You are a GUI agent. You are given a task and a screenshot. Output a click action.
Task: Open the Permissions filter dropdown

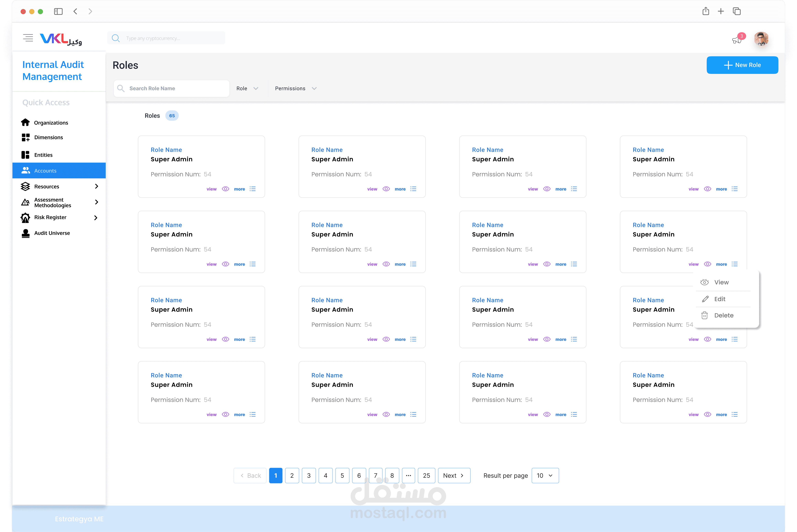296,88
